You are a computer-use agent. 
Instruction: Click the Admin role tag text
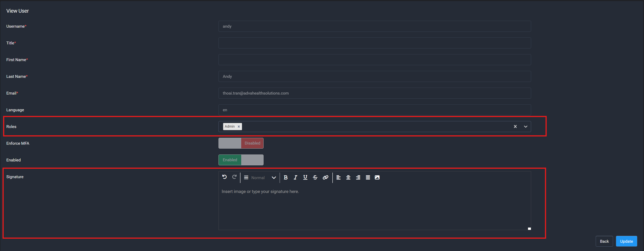[x=229, y=126]
